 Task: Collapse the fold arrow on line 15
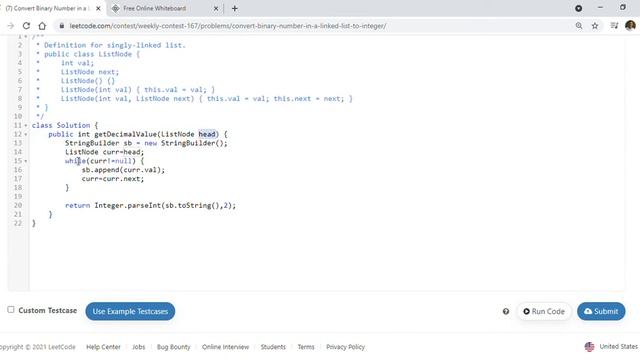[x=26, y=161]
